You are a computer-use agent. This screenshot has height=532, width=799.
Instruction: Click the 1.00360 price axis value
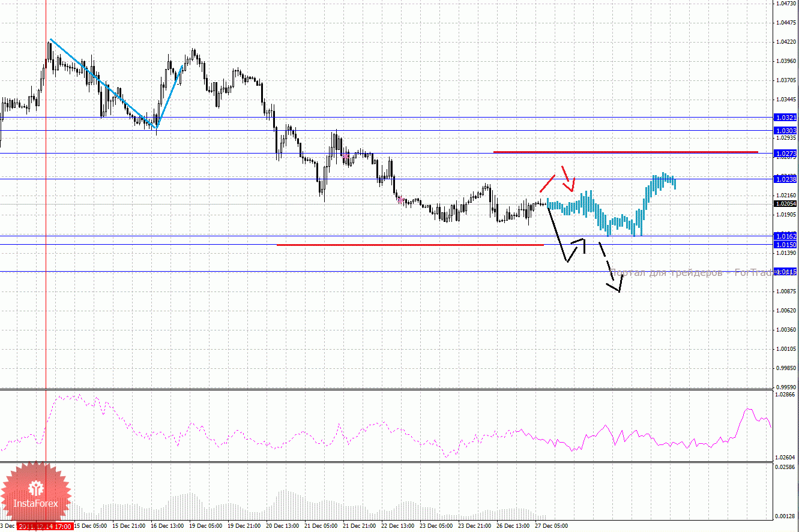click(785, 330)
